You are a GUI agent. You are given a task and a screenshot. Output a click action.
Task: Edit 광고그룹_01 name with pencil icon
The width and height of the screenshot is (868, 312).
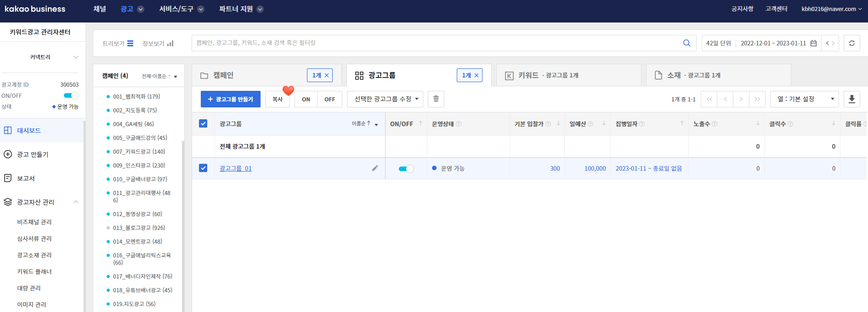375,168
